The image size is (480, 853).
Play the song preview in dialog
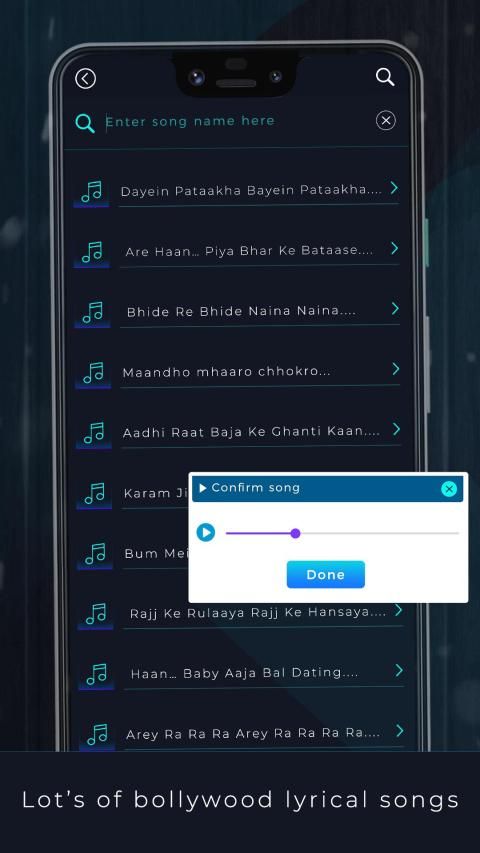coord(206,532)
